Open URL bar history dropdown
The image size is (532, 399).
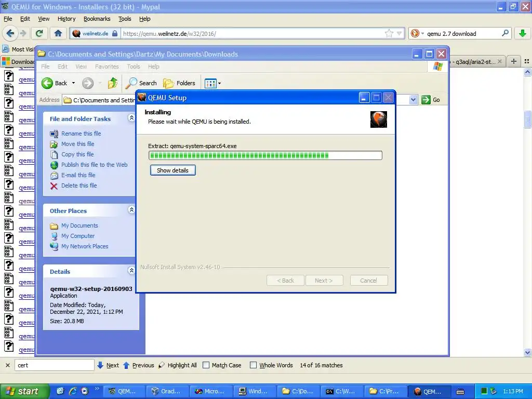(399, 33)
